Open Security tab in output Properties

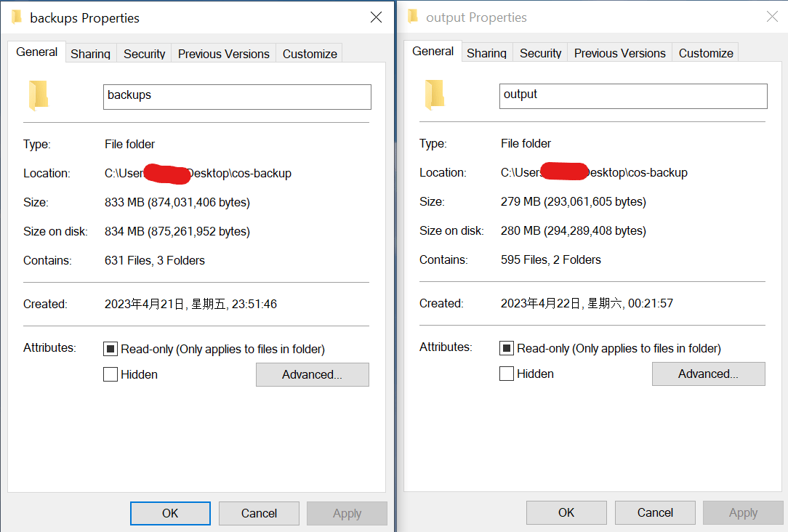(540, 53)
